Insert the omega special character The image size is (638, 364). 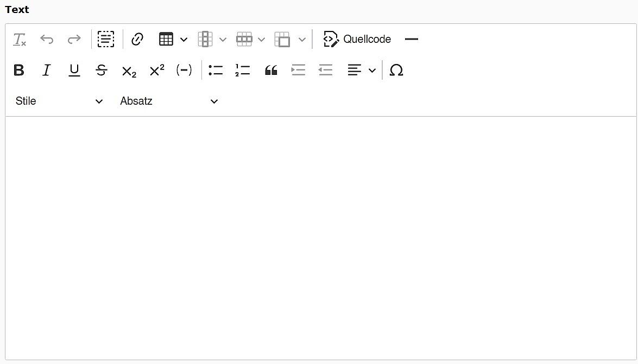[396, 70]
